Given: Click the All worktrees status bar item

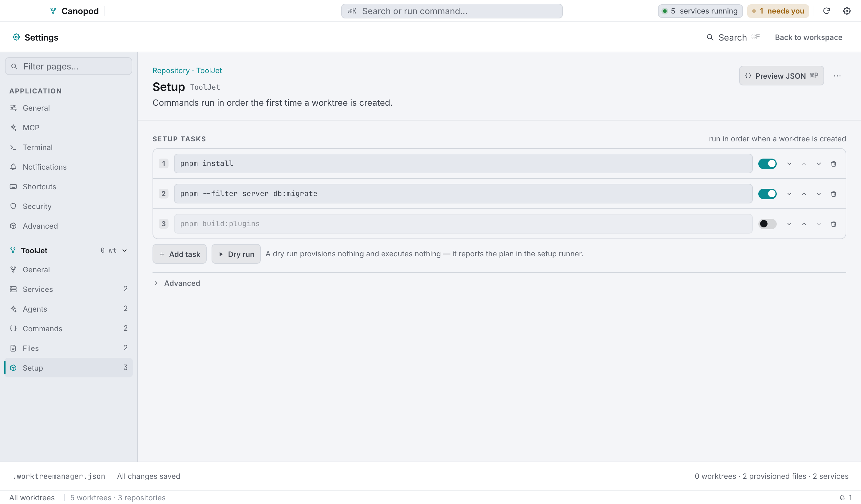Looking at the screenshot, I should 32,498.
